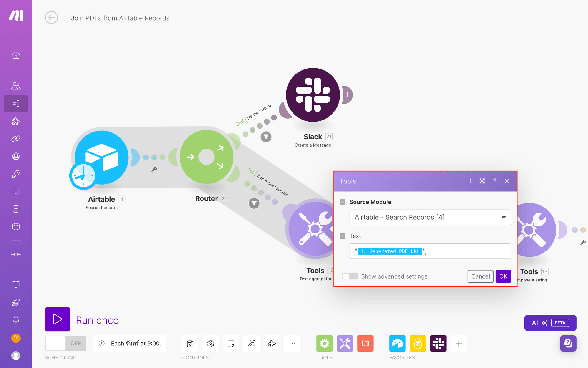
Task: Toggle Show advanced settings in Tools dialog
Action: coord(350,276)
